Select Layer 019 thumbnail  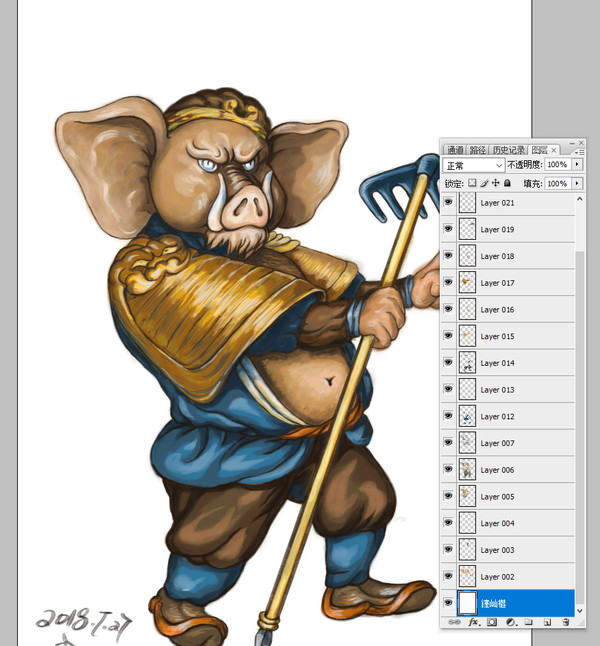467,229
